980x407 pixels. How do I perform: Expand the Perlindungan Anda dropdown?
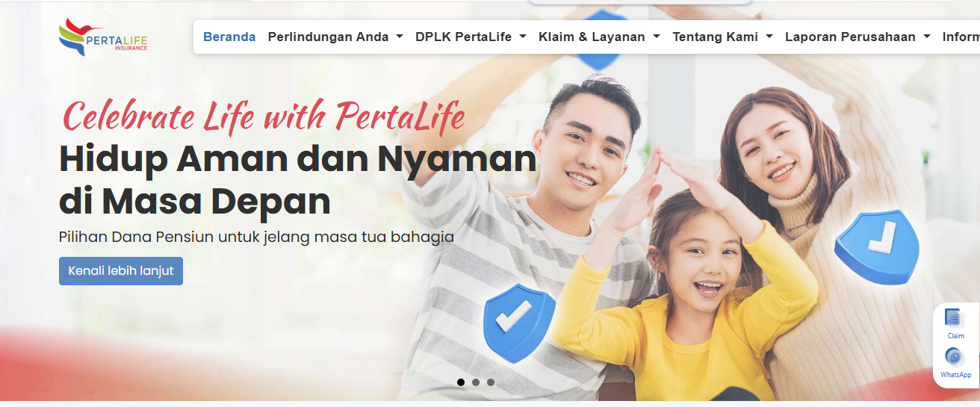click(335, 37)
